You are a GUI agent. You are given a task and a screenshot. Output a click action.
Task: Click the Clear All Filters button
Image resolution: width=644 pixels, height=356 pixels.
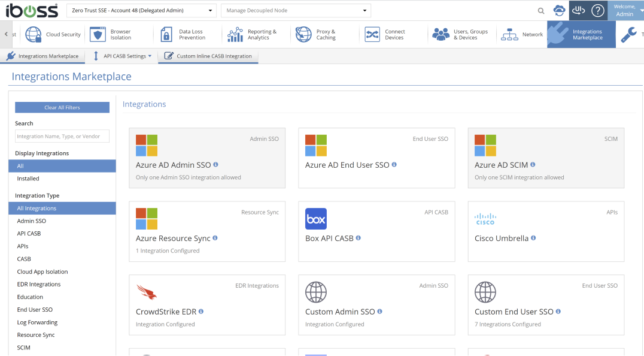pyautogui.click(x=62, y=107)
